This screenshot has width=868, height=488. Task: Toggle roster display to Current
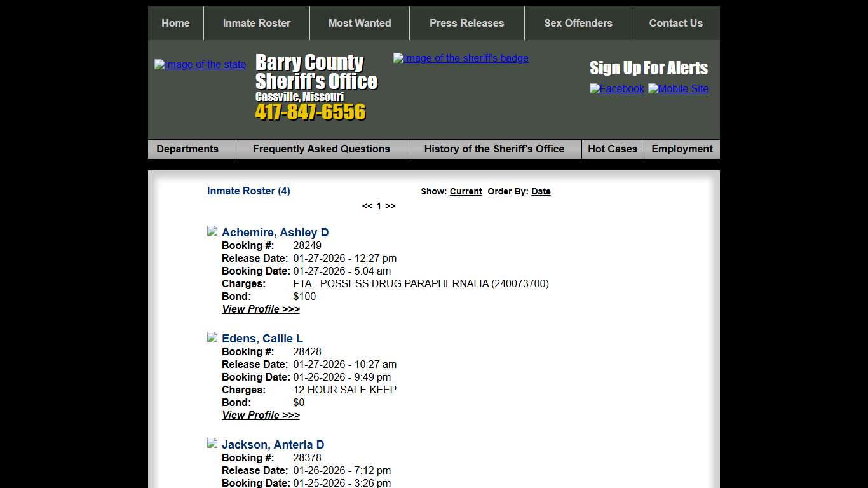(x=466, y=191)
